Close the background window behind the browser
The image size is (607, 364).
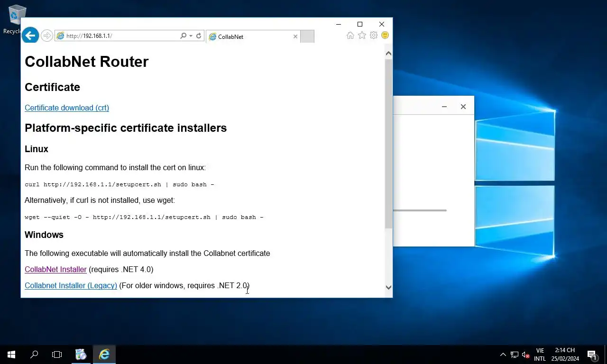pyautogui.click(x=463, y=107)
